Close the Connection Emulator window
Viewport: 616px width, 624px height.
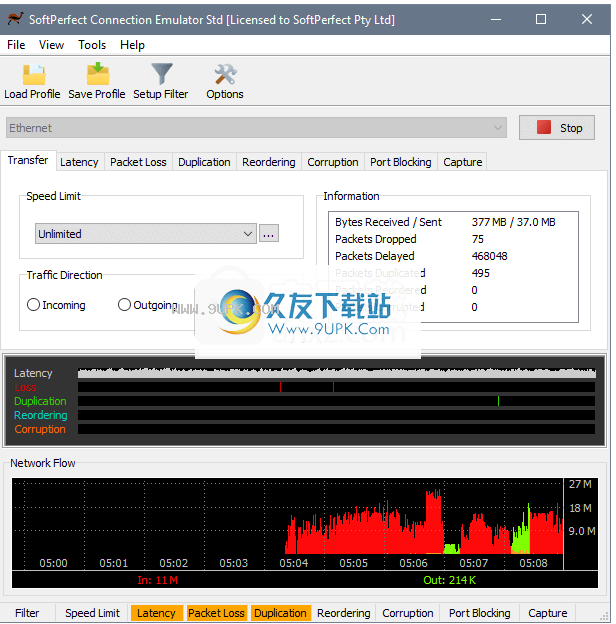pyautogui.click(x=587, y=19)
